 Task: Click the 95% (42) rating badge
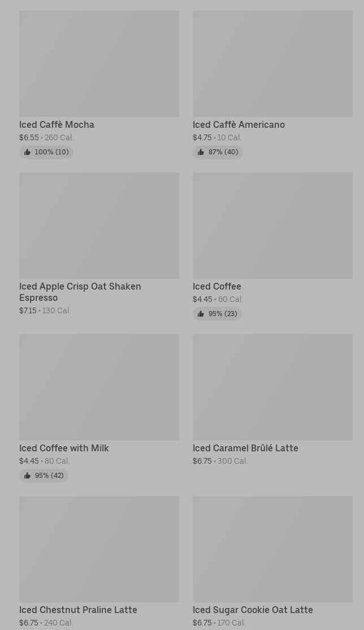(x=44, y=476)
